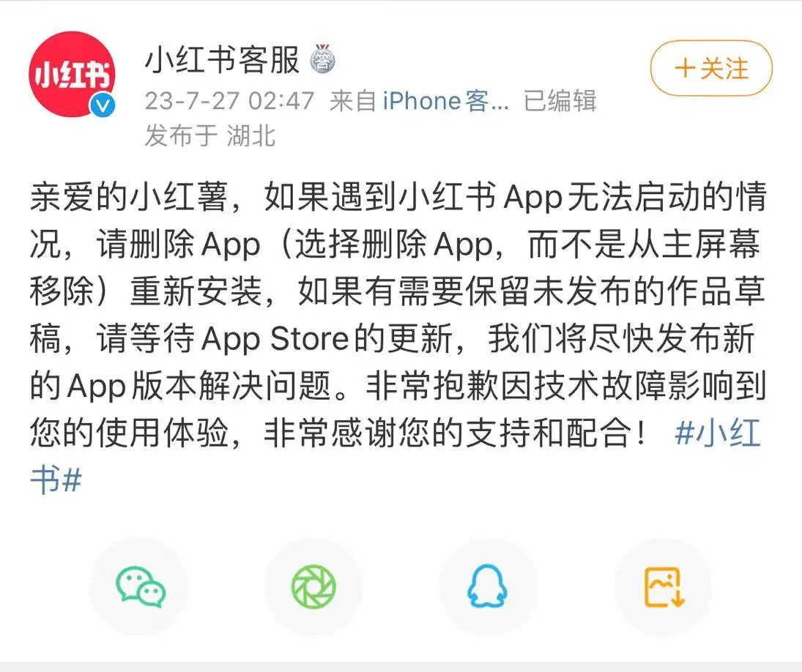The image size is (802, 672).
Task: Save post as image icon
Action: [664, 586]
